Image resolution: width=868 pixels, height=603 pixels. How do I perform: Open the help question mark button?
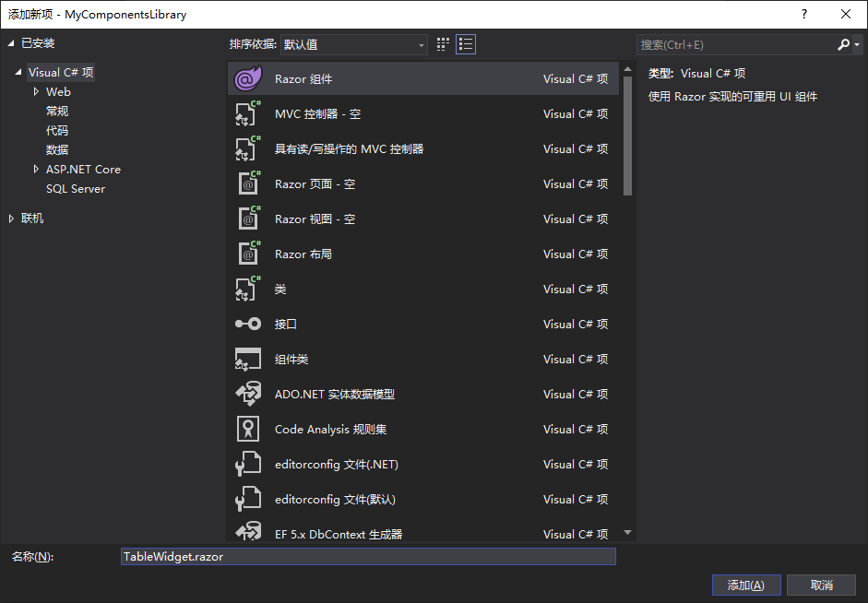click(x=804, y=15)
